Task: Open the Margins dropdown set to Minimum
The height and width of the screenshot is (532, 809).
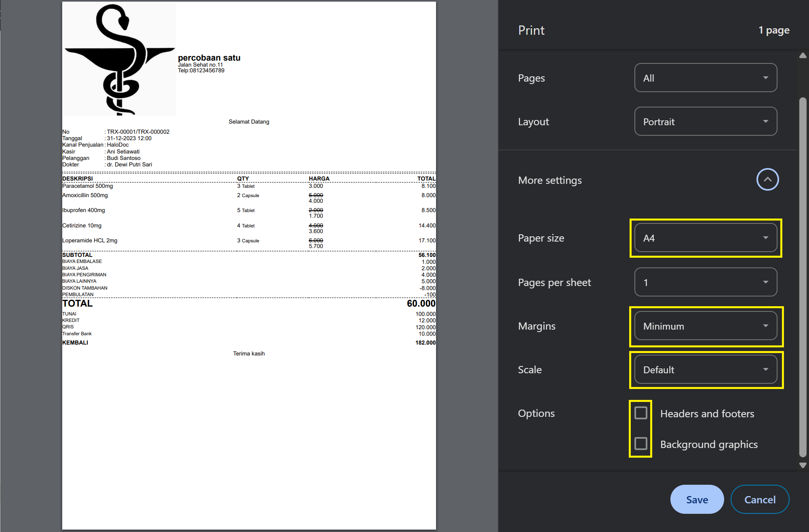Action: click(x=706, y=326)
